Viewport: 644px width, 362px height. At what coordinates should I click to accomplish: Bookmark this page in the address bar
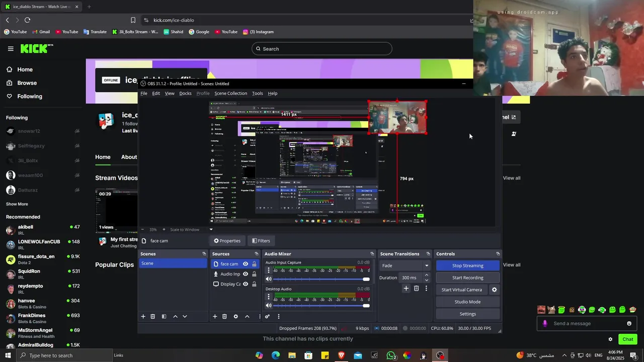pos(133,20)
